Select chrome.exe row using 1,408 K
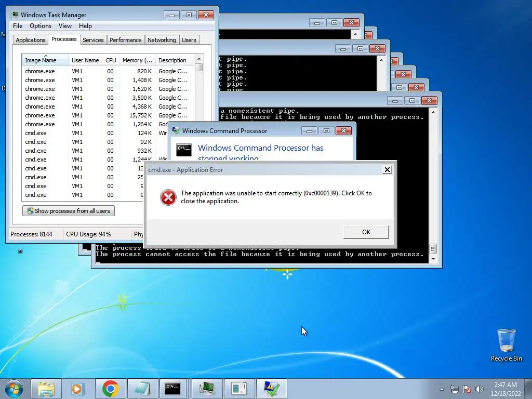532x399 pixels. [x=108, y=80]
